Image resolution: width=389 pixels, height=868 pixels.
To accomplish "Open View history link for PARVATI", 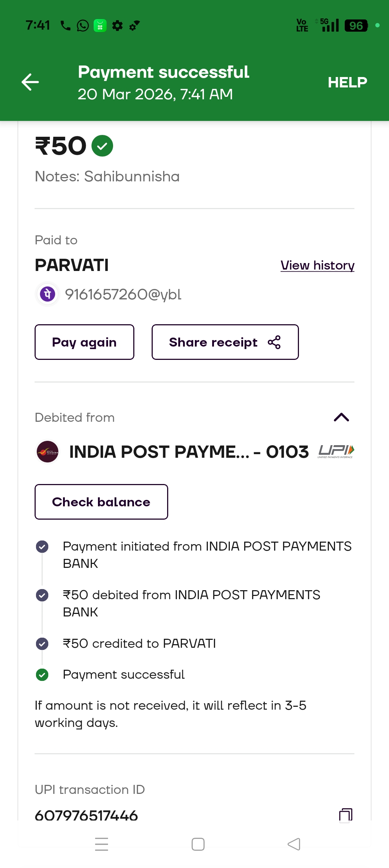I will tap(317, 266).
